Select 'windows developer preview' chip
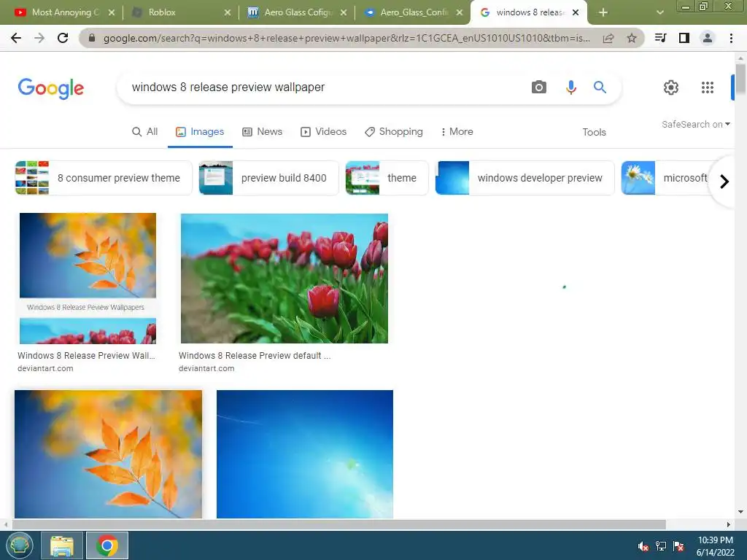The width and height of the screenshot is (747, 560). point(525,178)
